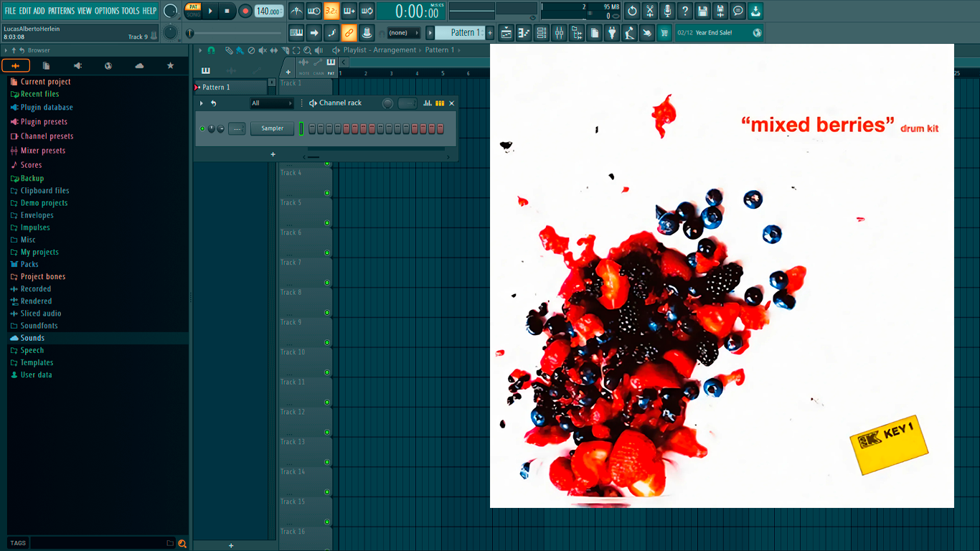Open the TOOLS menu
Image resolution: width=980 pixels, height=551 pixels.
[131, 11]
